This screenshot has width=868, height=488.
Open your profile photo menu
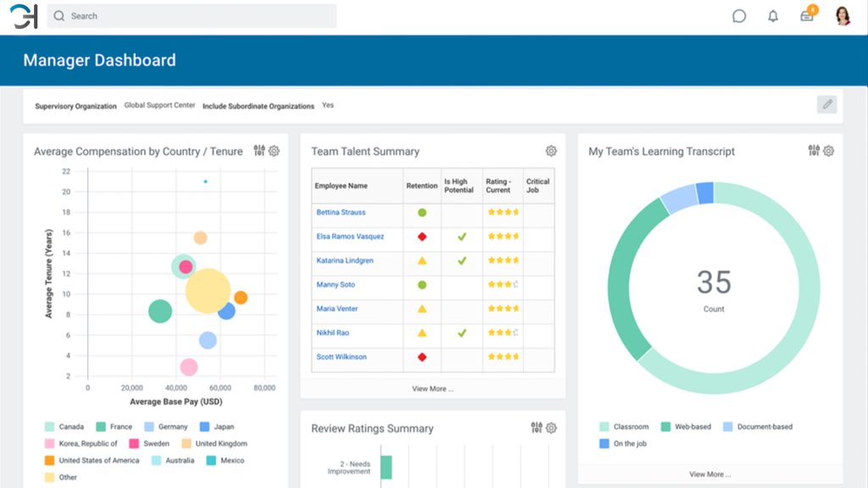click(x=842, y=15)
